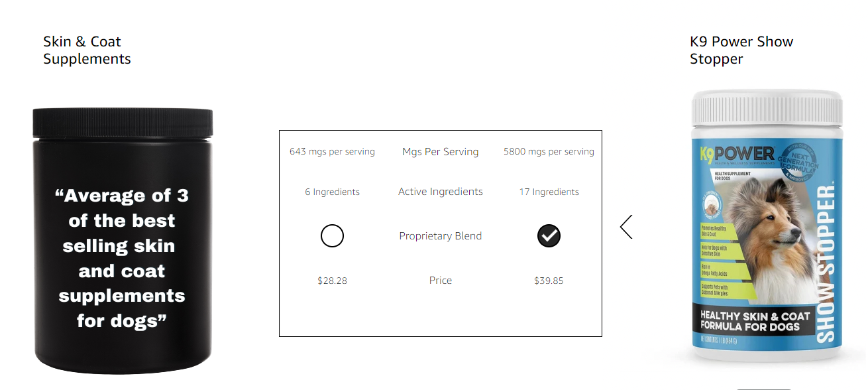Open the Skin & Coat Supplements heading
This screenshot has height=390, width=868.
coord(87,50)
